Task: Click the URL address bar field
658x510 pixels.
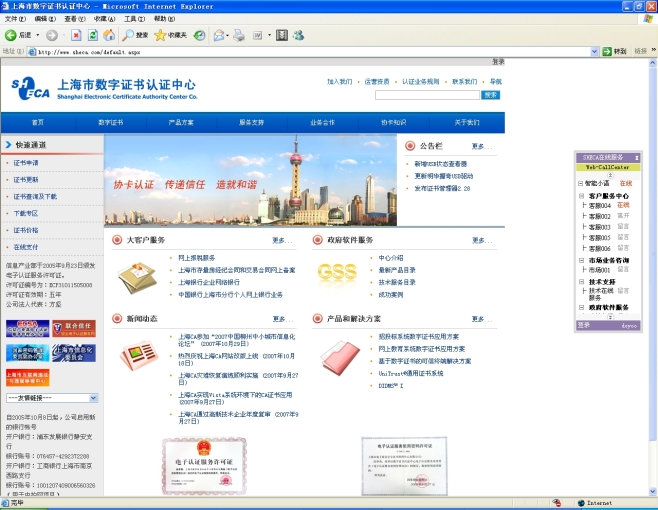Action: [309, 52]
